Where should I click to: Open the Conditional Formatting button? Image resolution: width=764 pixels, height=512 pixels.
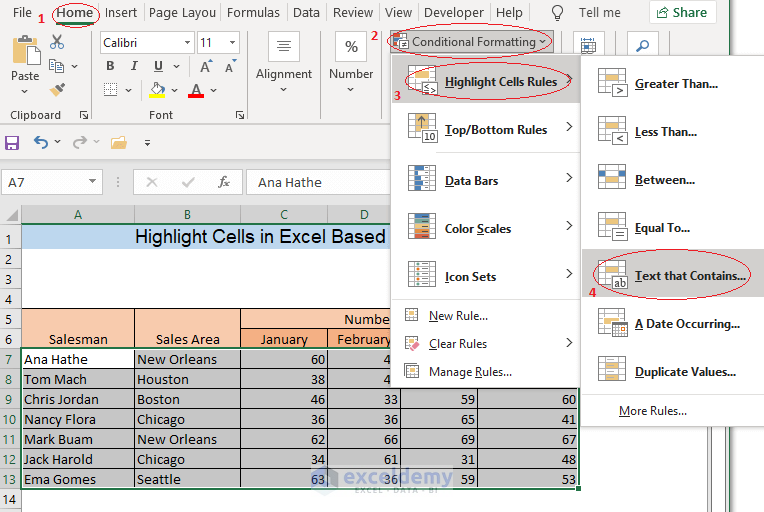point(472,42)
